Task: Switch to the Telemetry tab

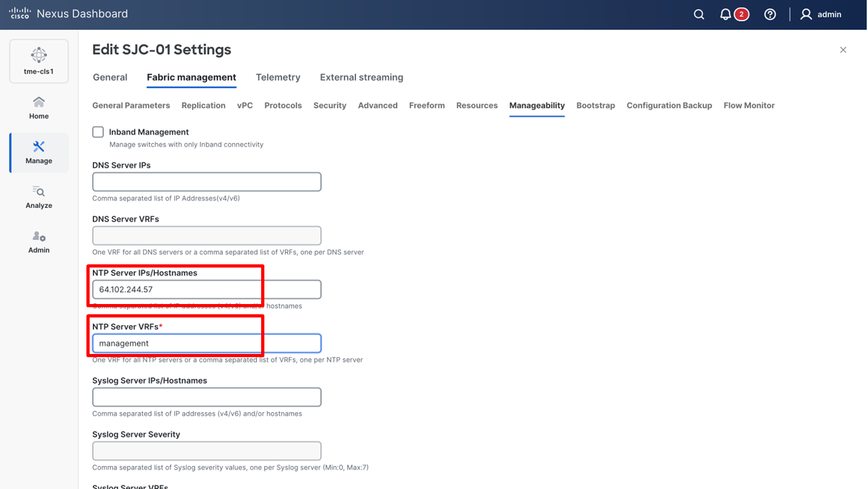Action: (278, 77)
